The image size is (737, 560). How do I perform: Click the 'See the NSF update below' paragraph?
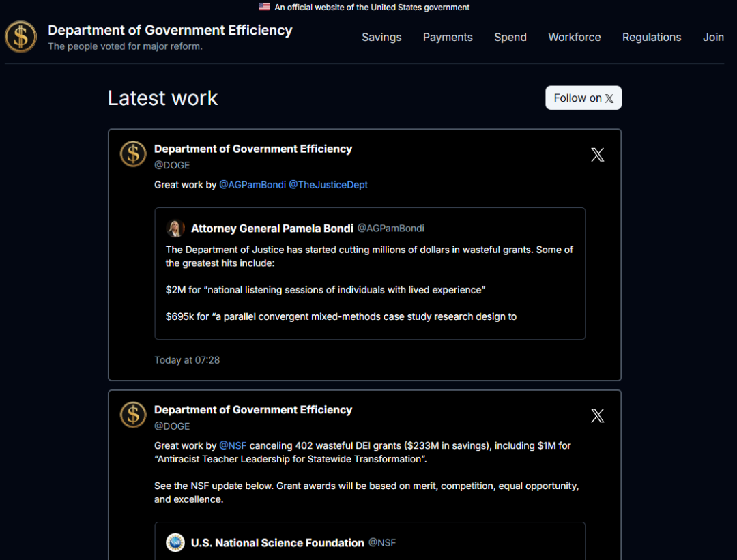(x=366, y=492)
